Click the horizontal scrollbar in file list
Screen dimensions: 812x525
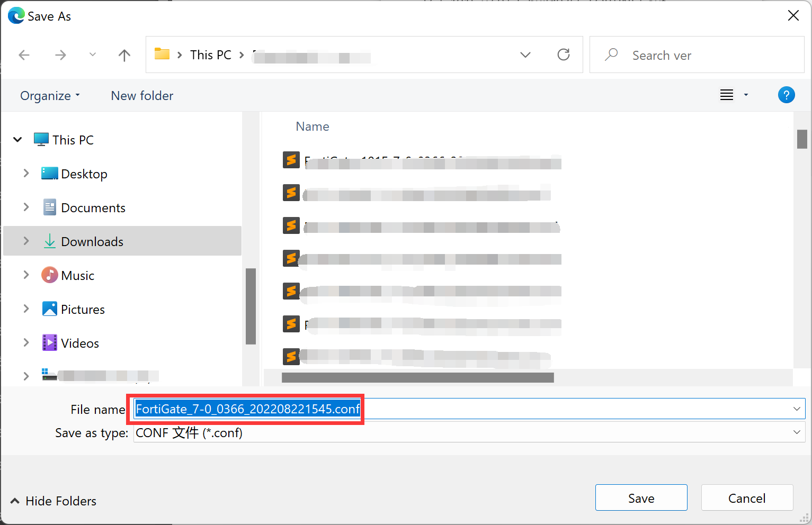coord(417,377)
